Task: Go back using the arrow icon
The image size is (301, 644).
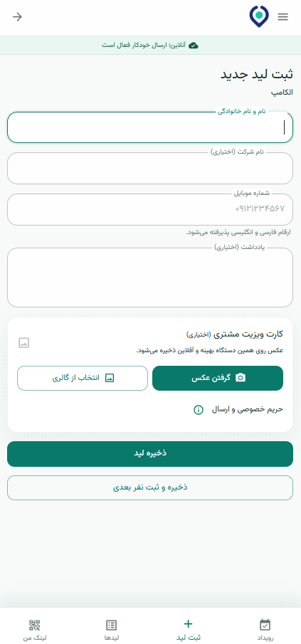Action: pos(17,17)
